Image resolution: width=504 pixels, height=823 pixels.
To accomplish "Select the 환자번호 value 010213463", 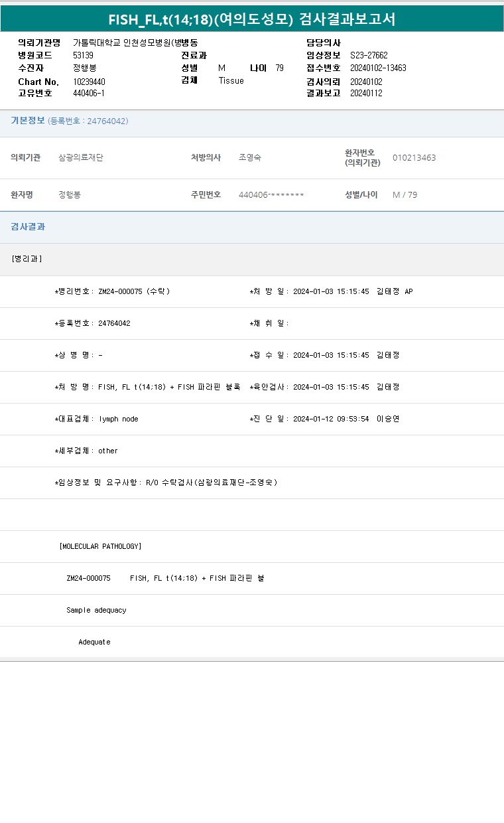I will click(x=414, y=158).
